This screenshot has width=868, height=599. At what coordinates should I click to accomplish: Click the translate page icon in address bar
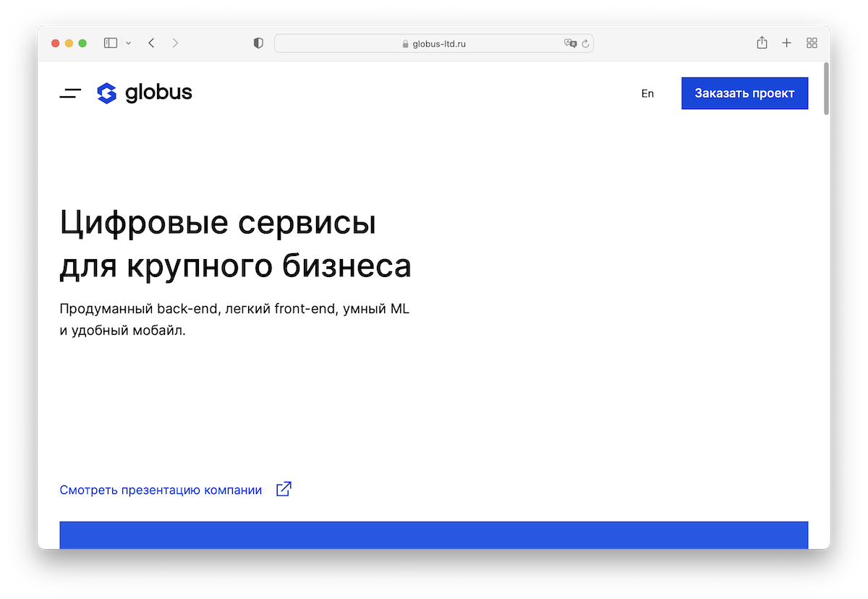click(x=570, y=43)
